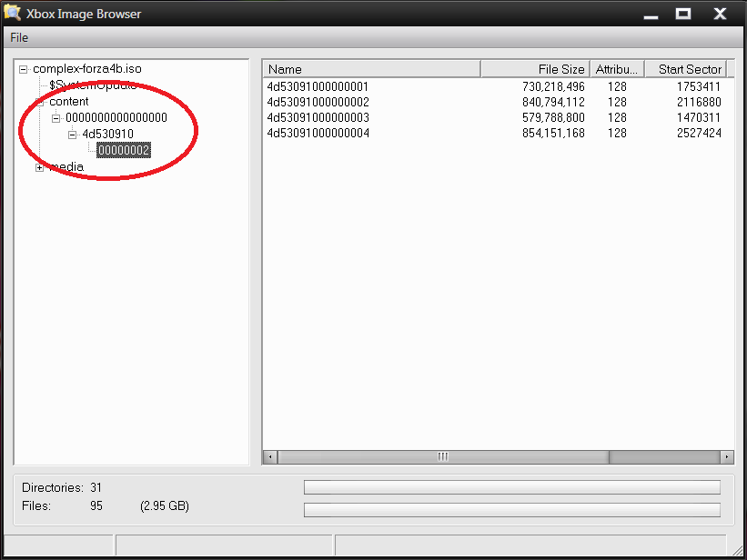747x560 pixels.
Task: Click the horizontal scrollbar right arrow
Action: pos(726,457)
